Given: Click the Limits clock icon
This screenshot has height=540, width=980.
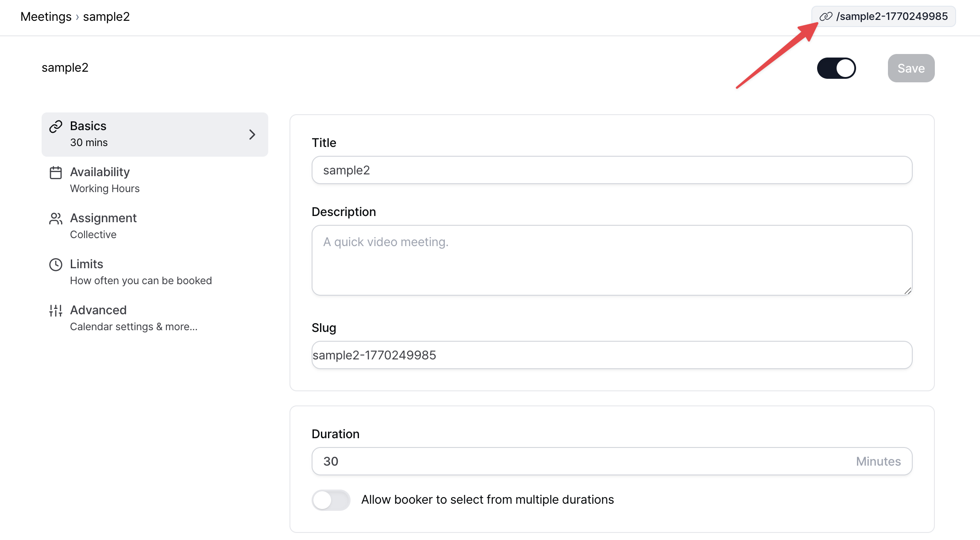Looking at the screenshot, I should pyautogui.click(x=56, y=265).
